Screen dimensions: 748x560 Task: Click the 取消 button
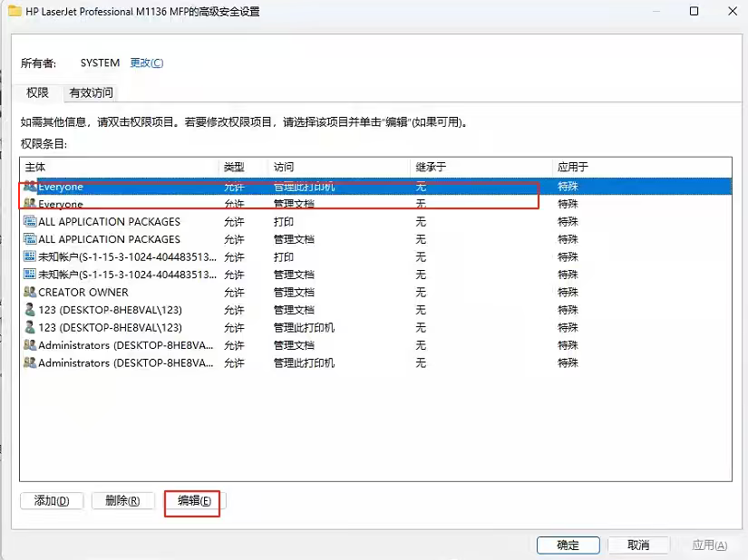pos(638,545)
